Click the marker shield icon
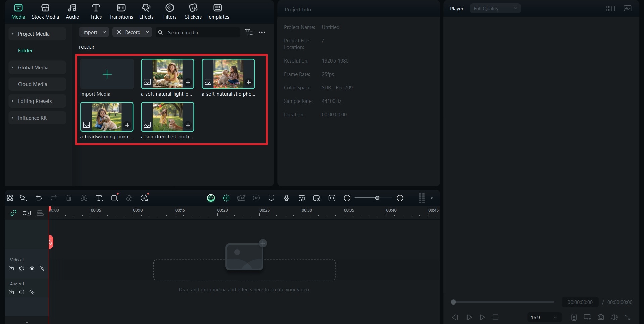This screenshot has width=644, height=324. point(271,198)
